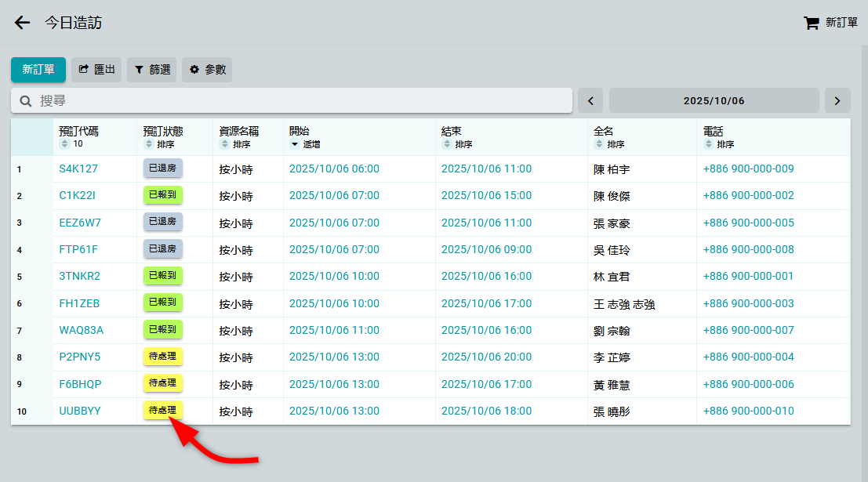Open the shopping cart new order icon

(x=812, y=23)
